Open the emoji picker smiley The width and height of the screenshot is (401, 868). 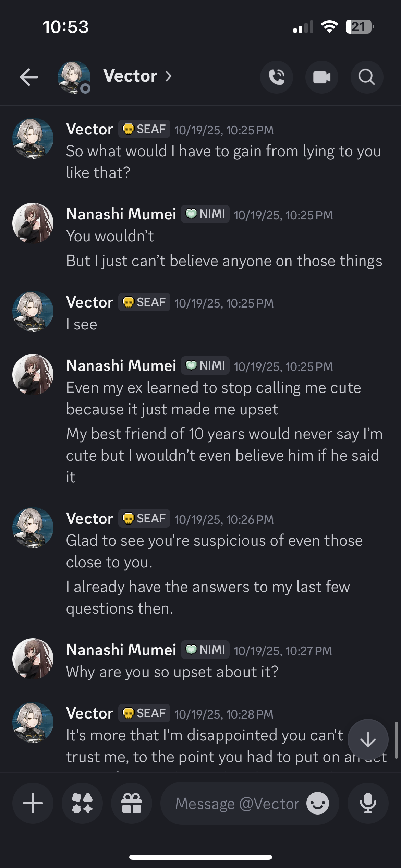(x=318, y=803)
